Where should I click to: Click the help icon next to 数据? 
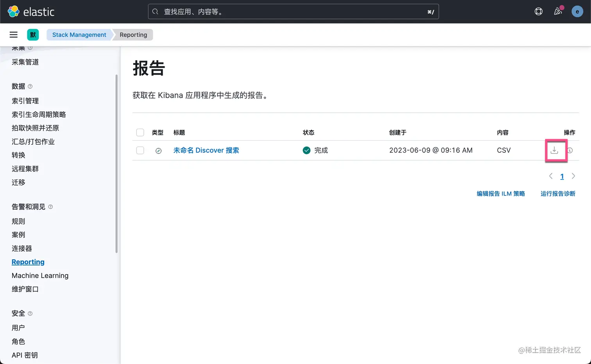[x=30, y=86]
